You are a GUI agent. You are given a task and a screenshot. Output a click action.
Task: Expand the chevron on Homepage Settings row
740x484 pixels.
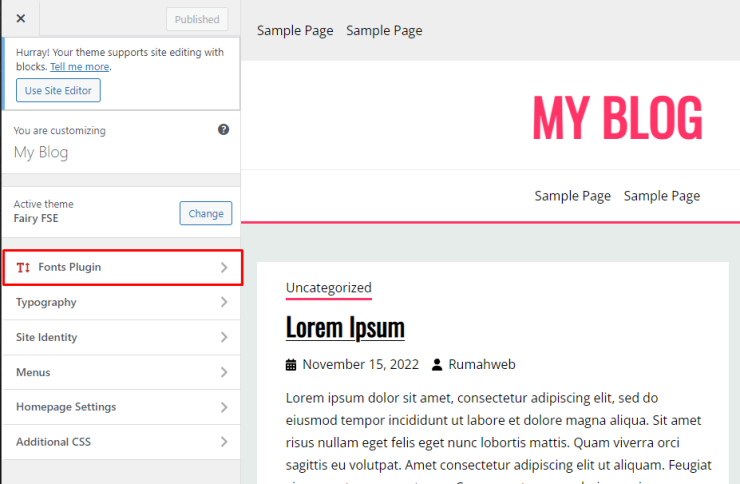tap(224, 407)
